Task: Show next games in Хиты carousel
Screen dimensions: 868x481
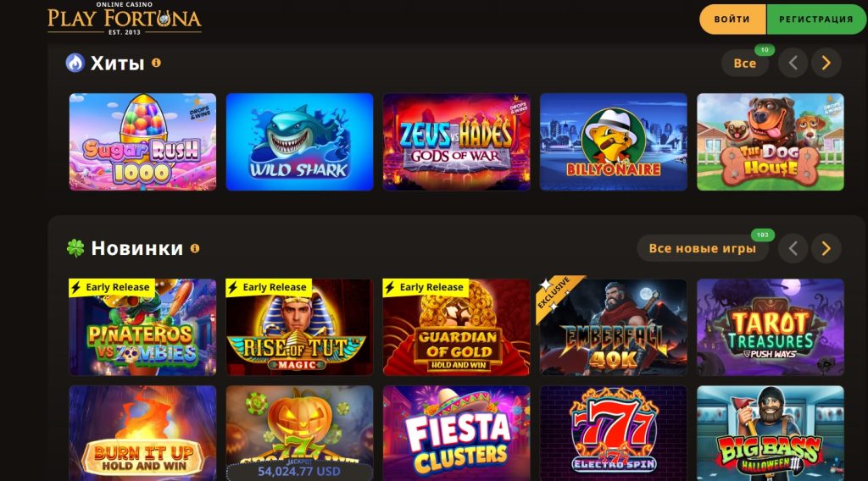Action: point(826,63)
